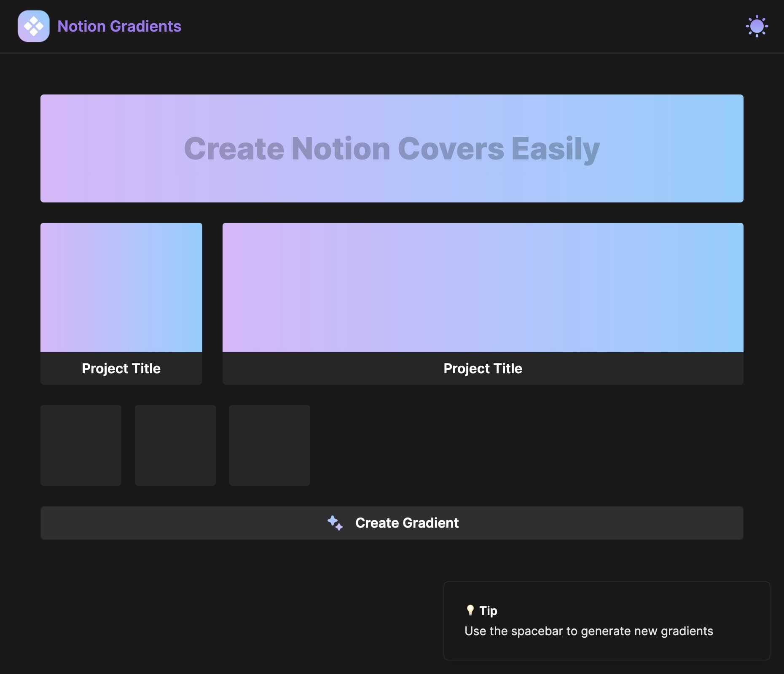The width and height of the screenshot is (784, 674).
Task: Click the spacebar tip message text
Action: pos(589,631)
